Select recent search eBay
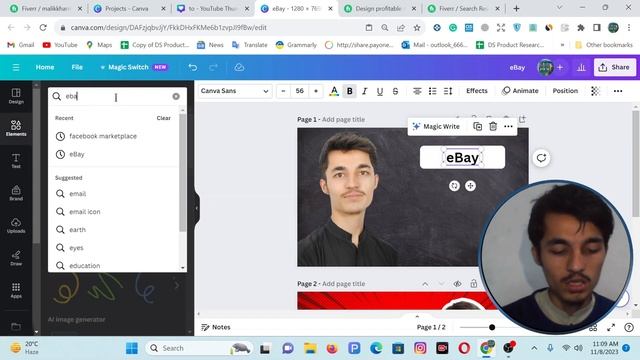640x360 pixels. pyautogui.click(x=77, y=154)
